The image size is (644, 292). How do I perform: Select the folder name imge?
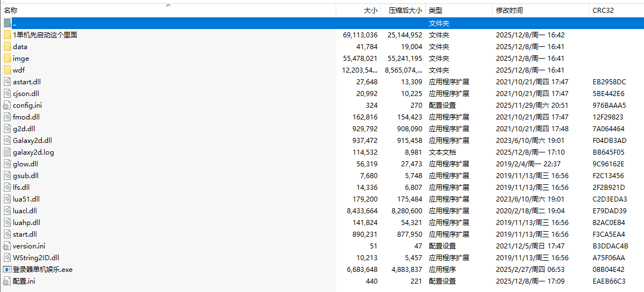(x=21, y=58)
